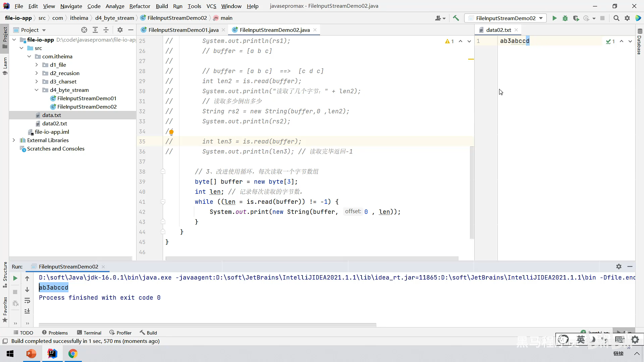Click the Debug bug icon
Screen dimensions: 644x362
565,18
